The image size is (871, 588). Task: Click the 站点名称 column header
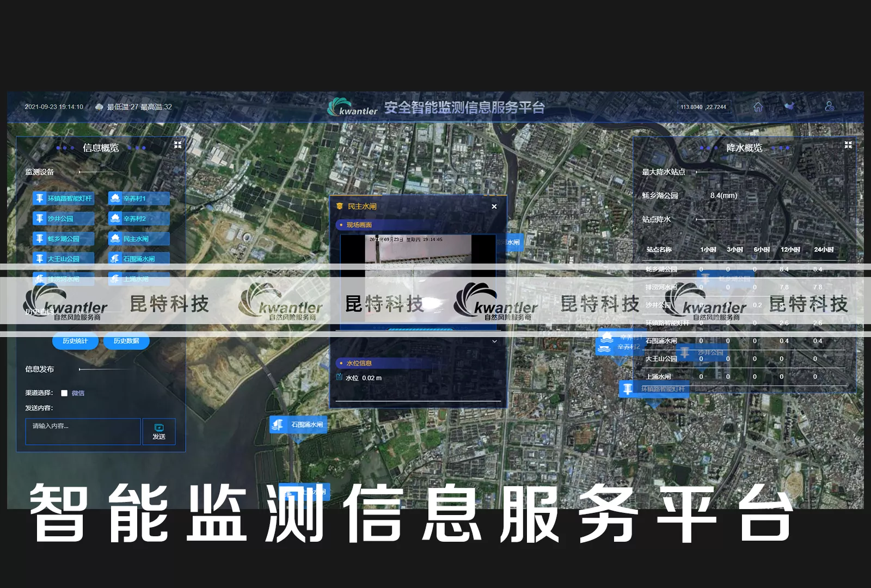(659, 249)
